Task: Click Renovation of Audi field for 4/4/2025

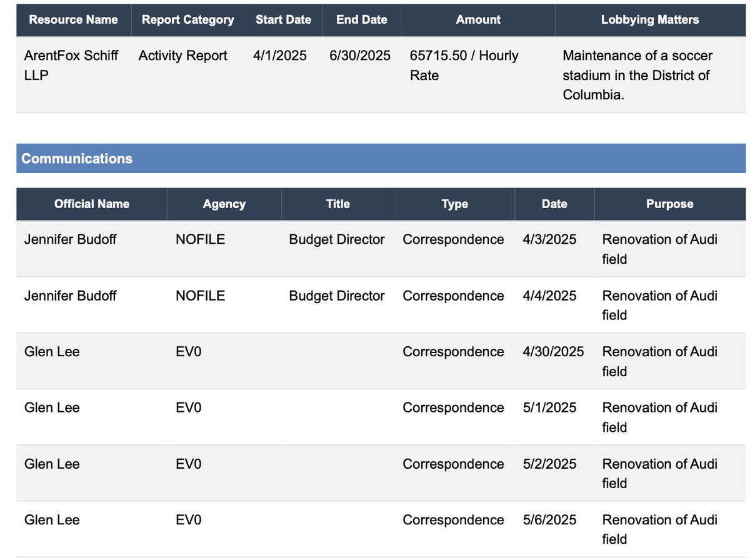Action: [x=659, y=306]
